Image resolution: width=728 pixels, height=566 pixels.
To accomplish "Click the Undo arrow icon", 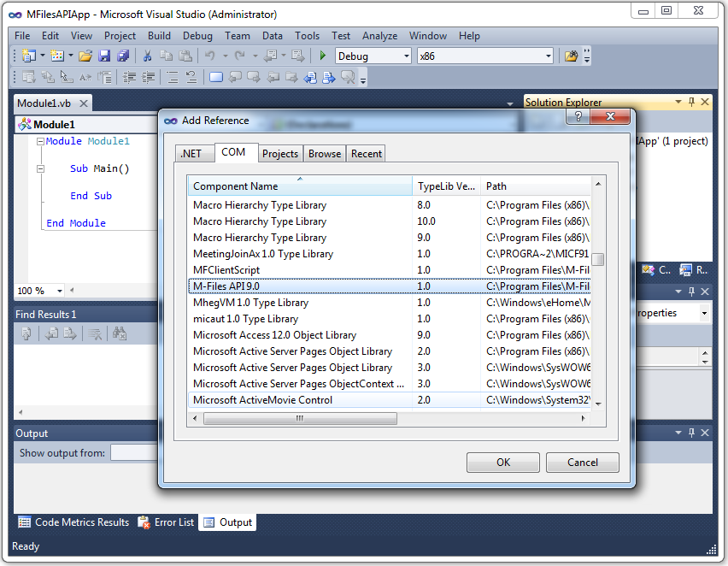I will [210, 56].
